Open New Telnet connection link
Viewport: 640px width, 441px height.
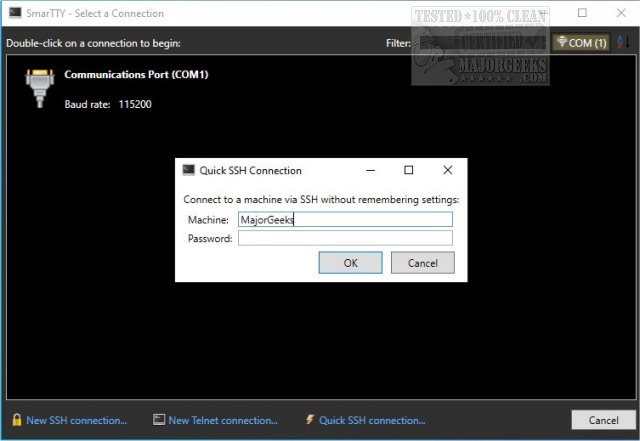(x=223, y=420)
